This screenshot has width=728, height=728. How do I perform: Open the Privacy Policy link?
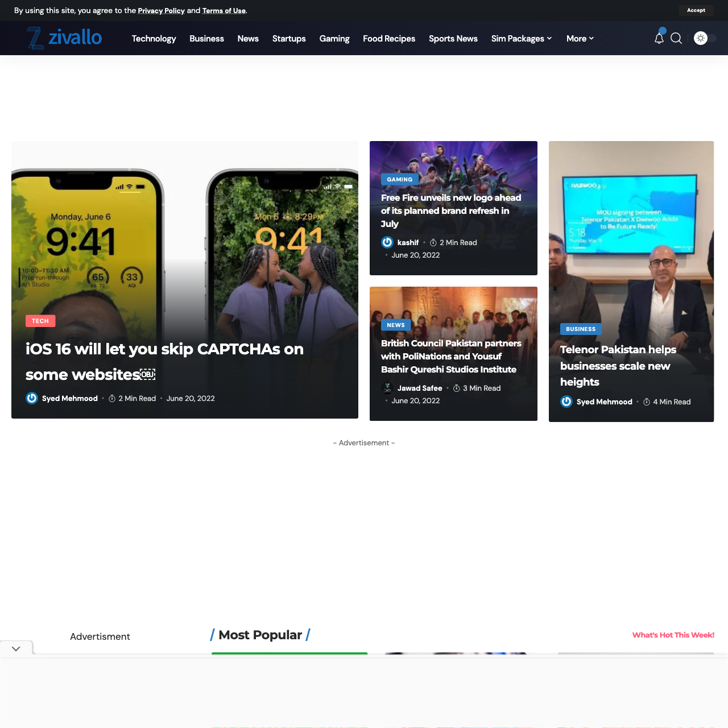click(x=161, y=10)
